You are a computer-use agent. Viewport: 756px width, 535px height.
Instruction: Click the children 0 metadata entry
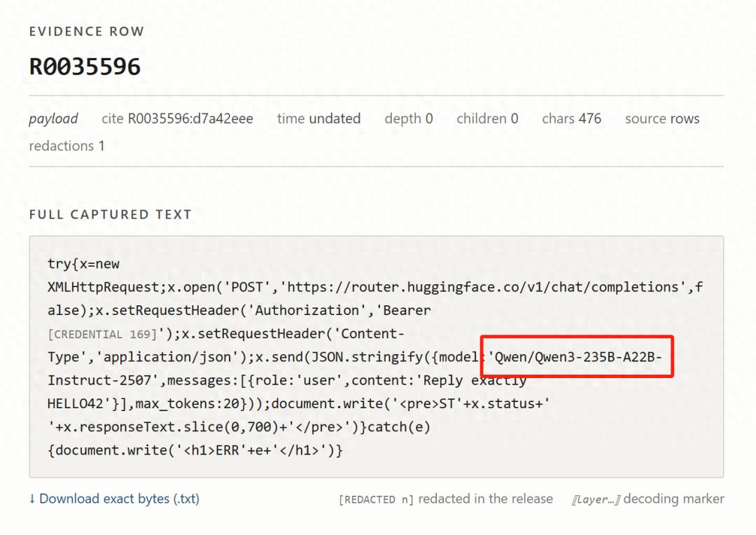point(487,118)
